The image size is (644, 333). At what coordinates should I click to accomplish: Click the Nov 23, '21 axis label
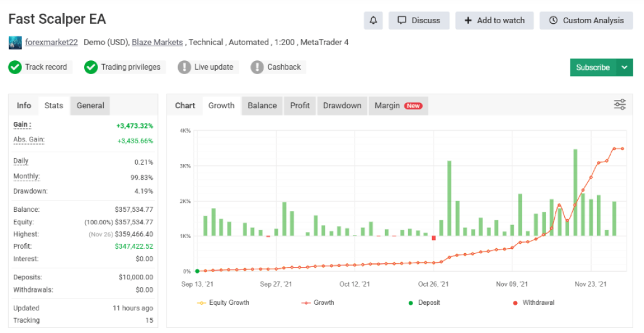(x=591, y=284)
